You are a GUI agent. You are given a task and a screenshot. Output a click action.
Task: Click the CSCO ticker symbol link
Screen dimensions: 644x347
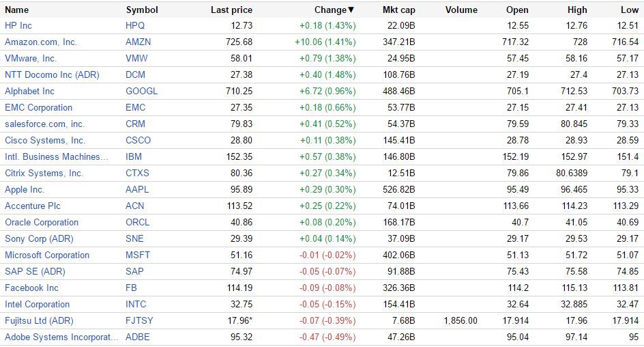click(x=138, y=140)
